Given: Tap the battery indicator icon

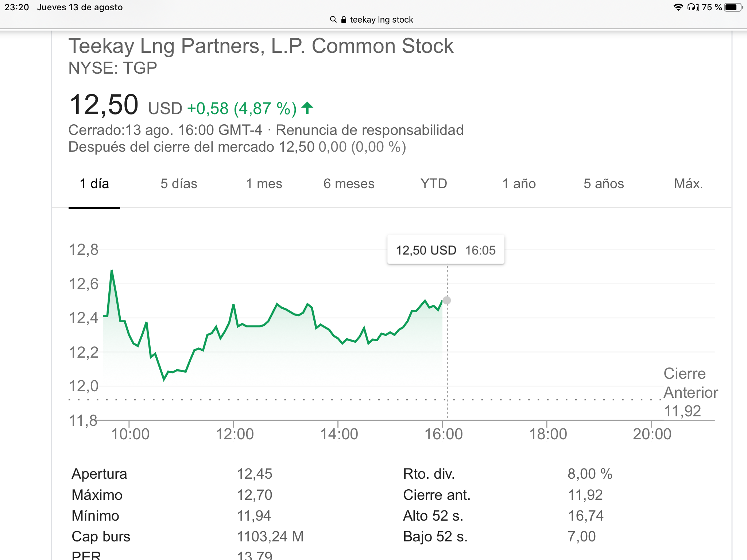Looking at the screenshot, I should click(x=733, y=7).
